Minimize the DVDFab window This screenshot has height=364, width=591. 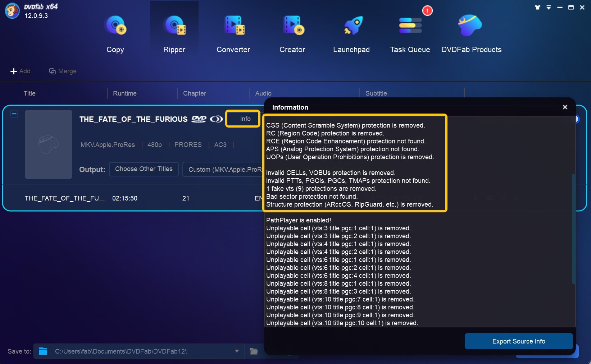point(560,7)
